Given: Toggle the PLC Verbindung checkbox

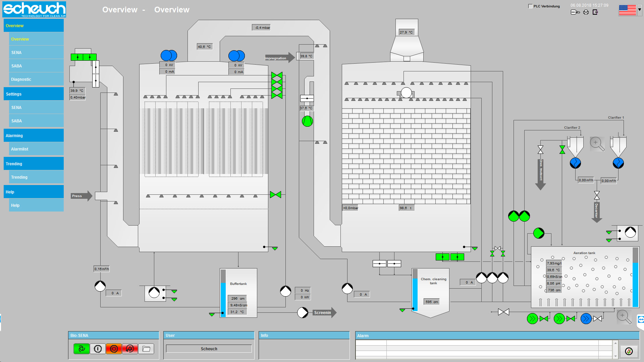Looking at the screenshot, I should (530, 6).
